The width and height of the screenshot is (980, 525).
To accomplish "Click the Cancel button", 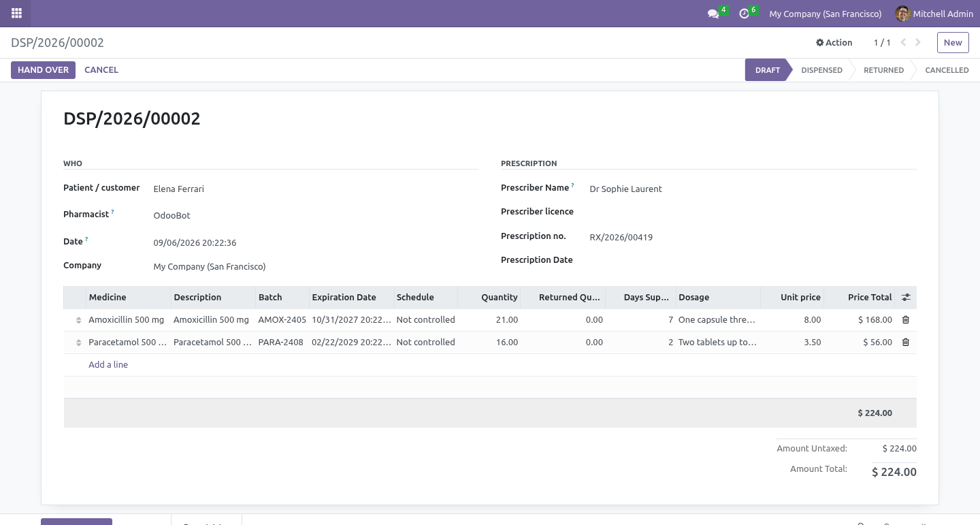I will (x=101, y=70).
